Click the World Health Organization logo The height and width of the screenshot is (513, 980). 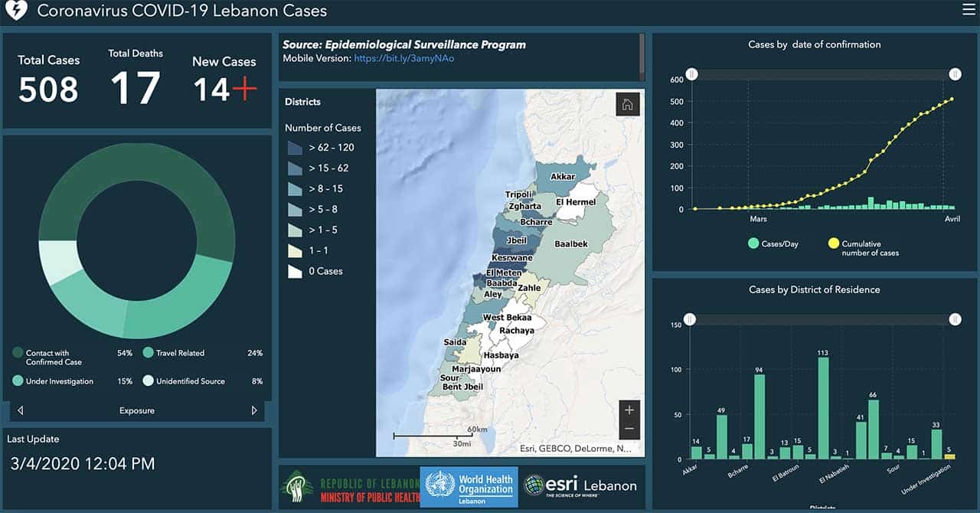[469, 486]
